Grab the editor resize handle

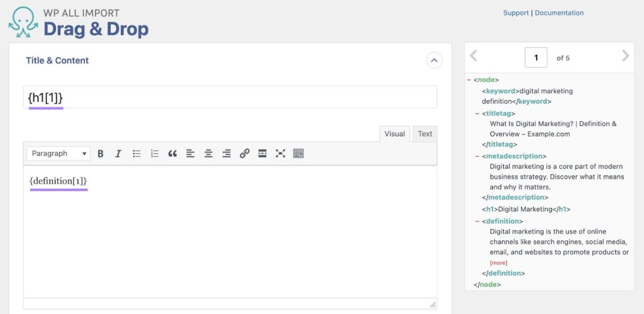pyautogui.click(x=433, y=304)
